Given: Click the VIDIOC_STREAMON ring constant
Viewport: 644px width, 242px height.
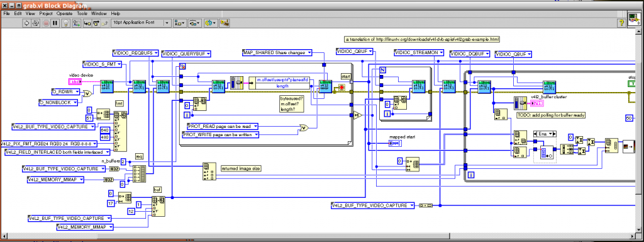Looking at the screenshot, I should [419, 52].
